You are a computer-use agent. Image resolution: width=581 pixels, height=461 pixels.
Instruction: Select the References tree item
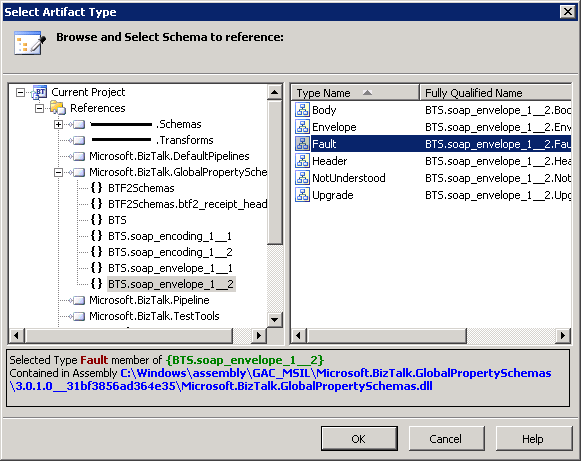point(98,108)
